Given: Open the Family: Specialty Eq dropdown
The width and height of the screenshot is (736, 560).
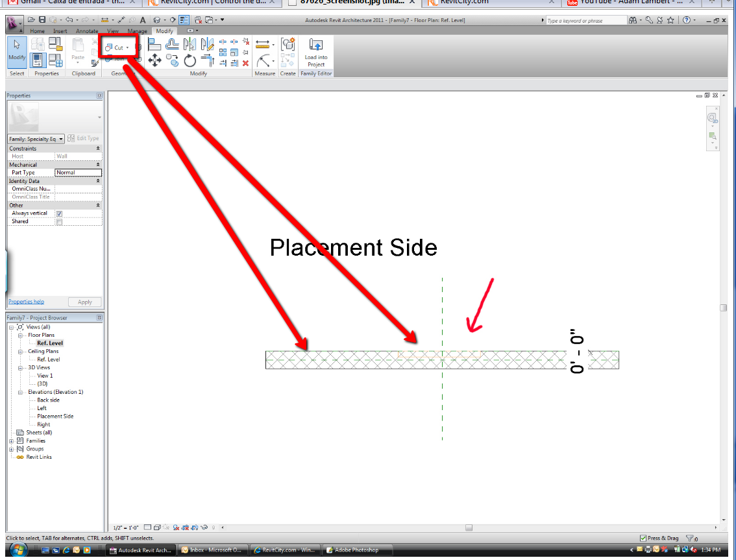Looking at the screenshot, I should (x=36, y=139).
